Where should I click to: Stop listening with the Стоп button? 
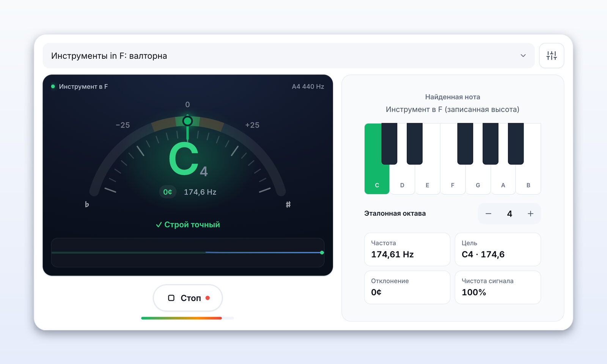(188, 298)
